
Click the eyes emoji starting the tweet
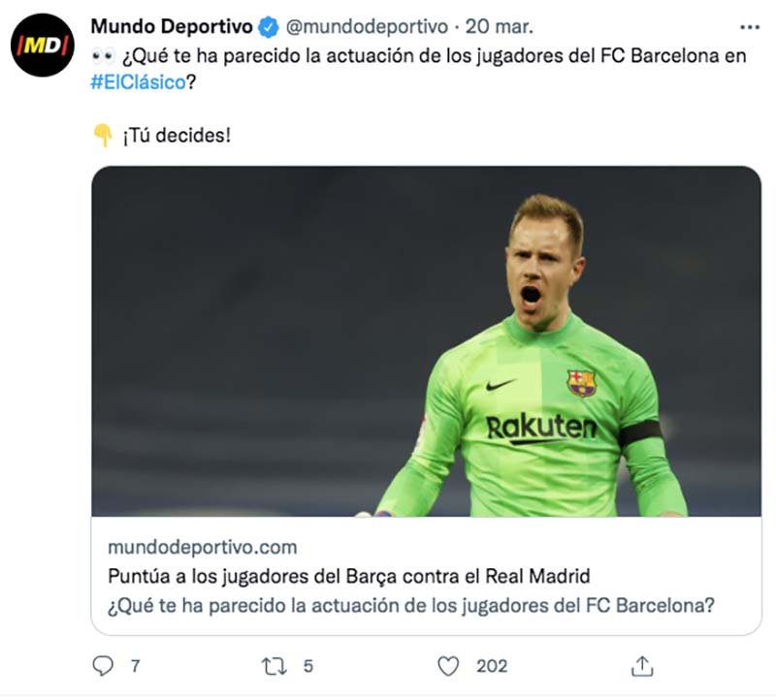[102, 56]
